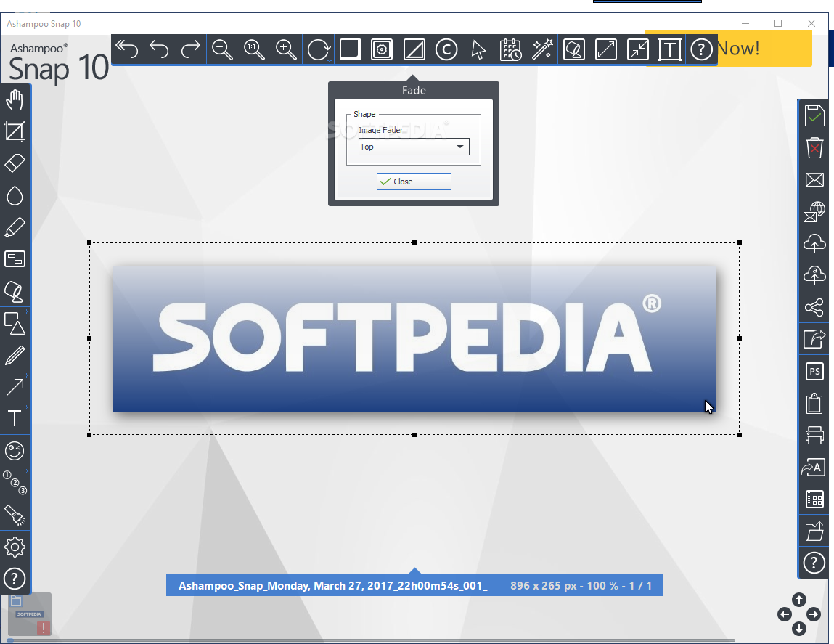Open help at bottom of left sidebar
Screen dimensions: 834x644
point(15,579)
